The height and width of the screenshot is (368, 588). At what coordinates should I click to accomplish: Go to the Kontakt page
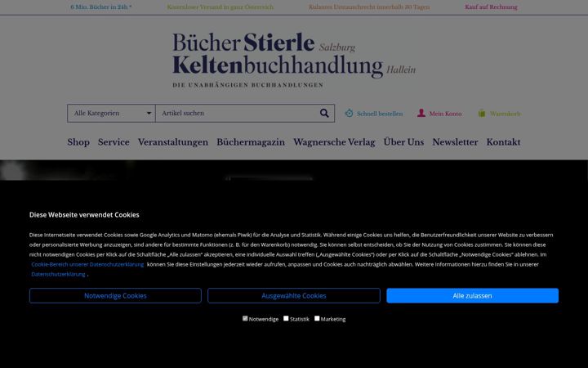point(503,142)
